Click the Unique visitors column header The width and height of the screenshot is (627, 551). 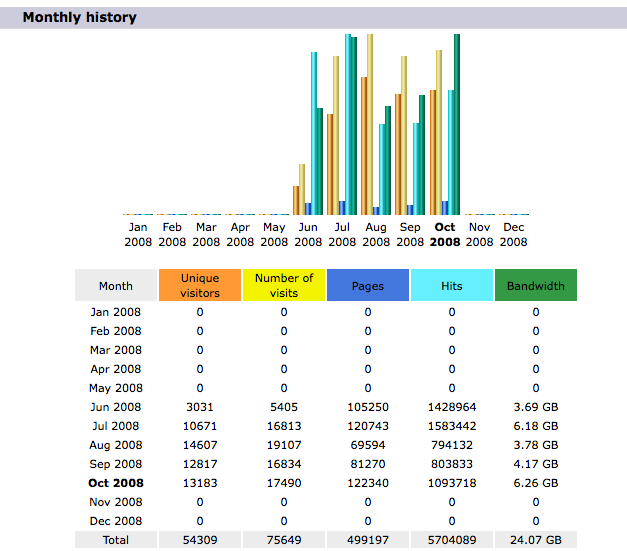(x=200, y=285)
